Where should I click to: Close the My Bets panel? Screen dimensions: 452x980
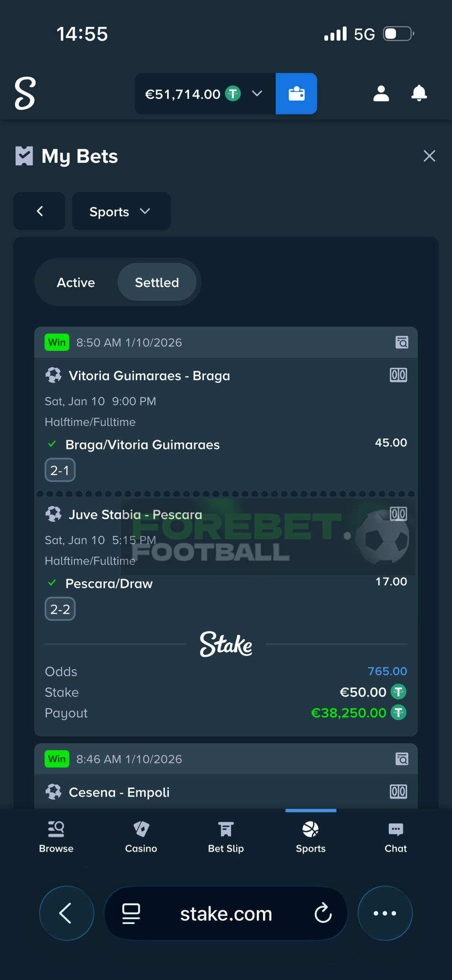(x=429, y=156)
